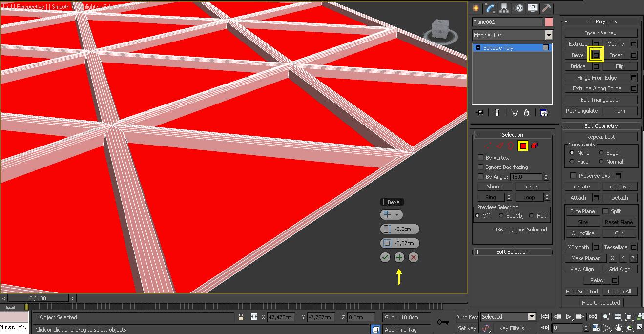Select the Face constraint radio button
This screenshot has height=334, width=644.
[572, 162]
